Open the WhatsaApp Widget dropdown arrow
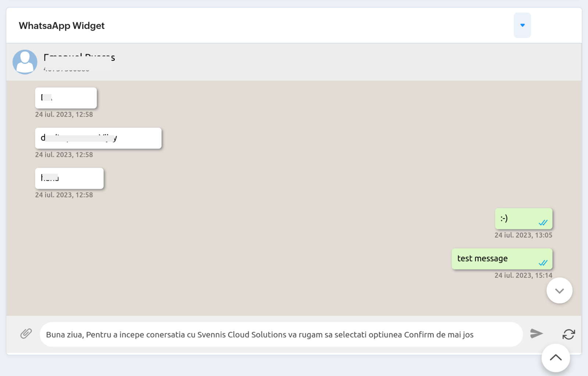The image size is (588, 376). click(522, 25)
